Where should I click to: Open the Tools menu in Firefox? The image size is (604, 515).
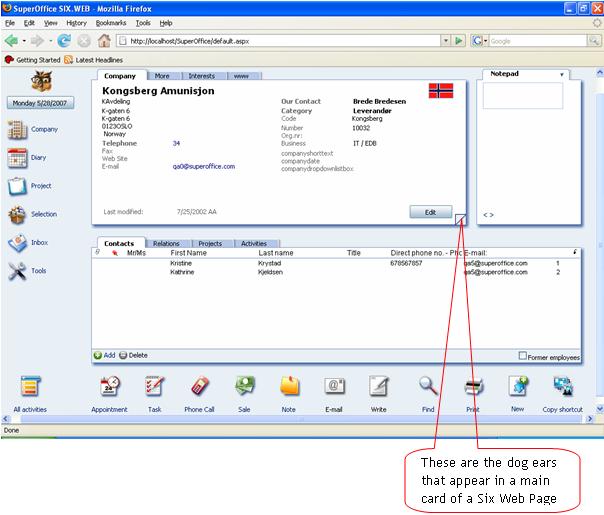click(143, 23)
